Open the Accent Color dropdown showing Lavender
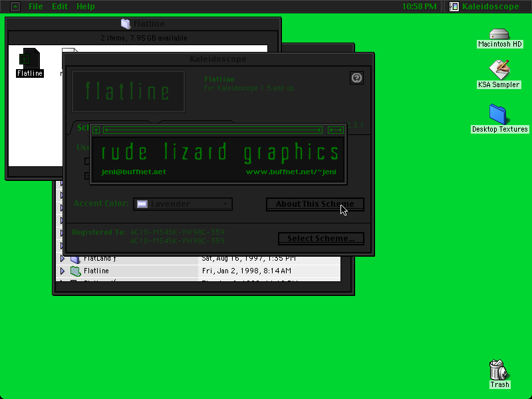 (183, 204)
